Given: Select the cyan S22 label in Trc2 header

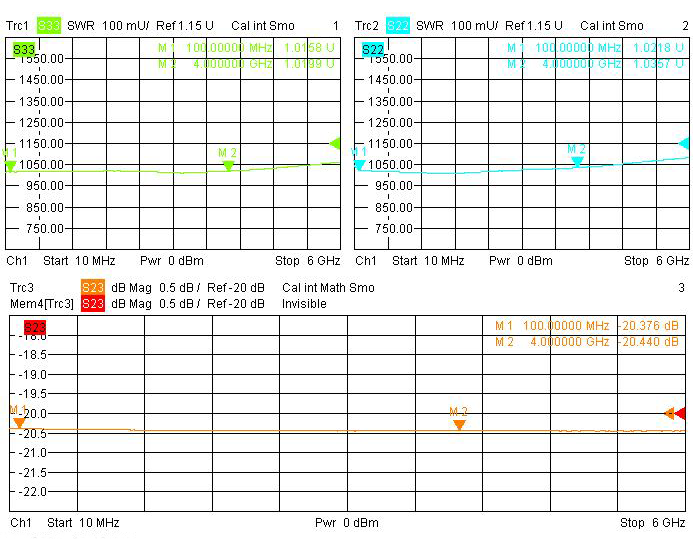Looking at the screenshot, I should pyautogui.click(x=397, y=25).
